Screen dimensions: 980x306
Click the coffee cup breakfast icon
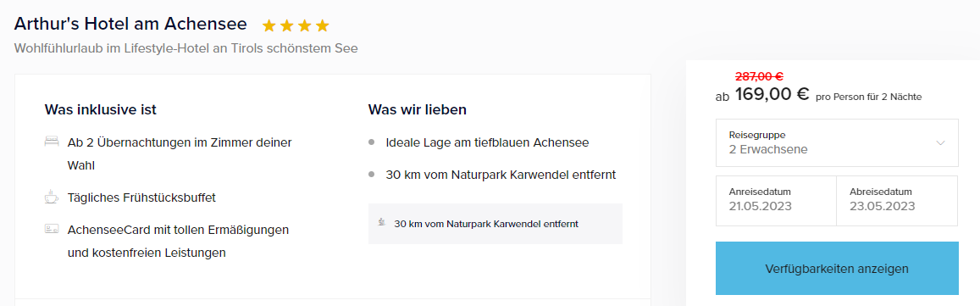tap(52, 198)
